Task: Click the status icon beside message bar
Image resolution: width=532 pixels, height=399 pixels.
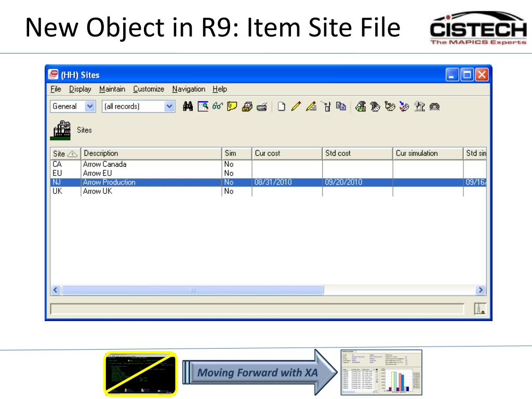Action: click(480, 309)
